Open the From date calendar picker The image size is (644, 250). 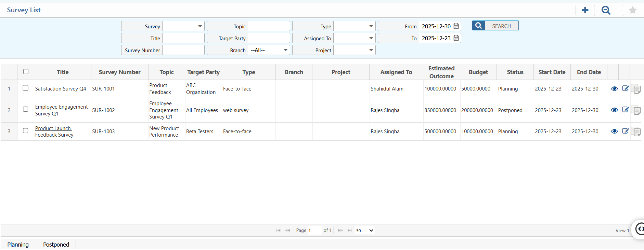pos(456,26)
